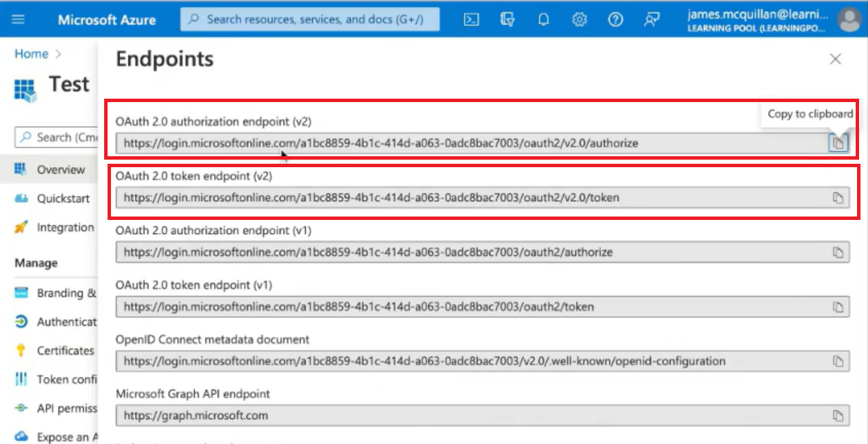868x444 pixels.
Task: Click the Test application title
Action: (69, 84)
